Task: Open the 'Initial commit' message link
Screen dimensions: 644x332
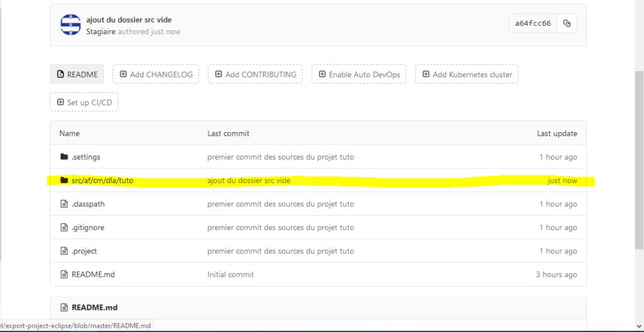Action: tap(230, 274)
